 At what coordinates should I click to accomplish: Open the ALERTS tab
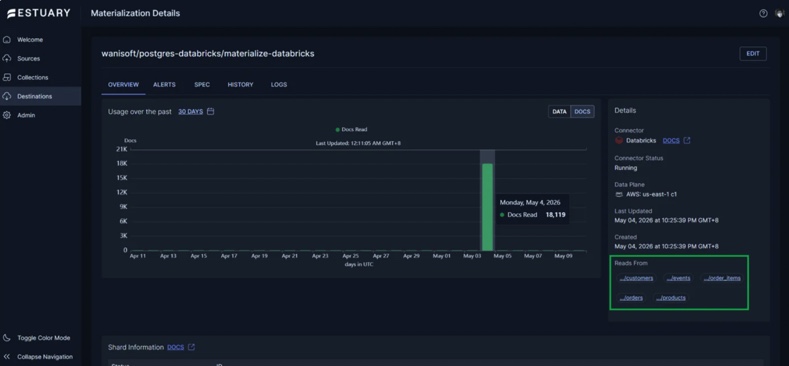pos(165,85)
